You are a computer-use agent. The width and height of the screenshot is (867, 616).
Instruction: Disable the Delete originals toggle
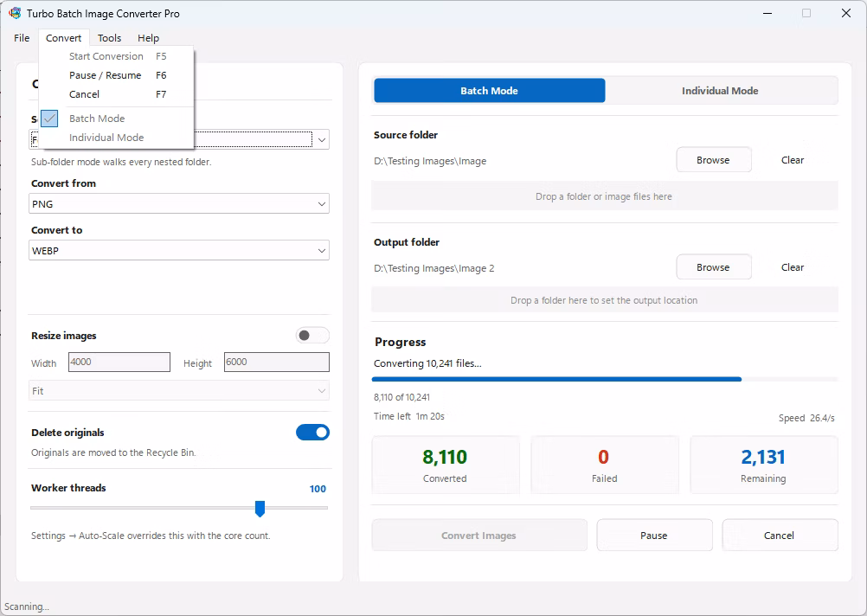click(312, 433)
